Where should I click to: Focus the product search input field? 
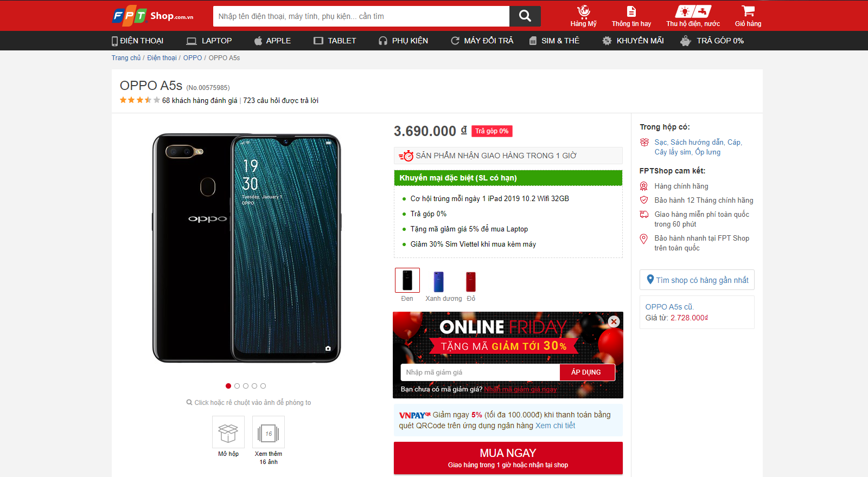361,16
